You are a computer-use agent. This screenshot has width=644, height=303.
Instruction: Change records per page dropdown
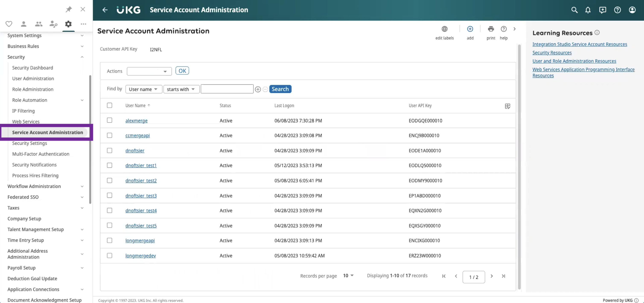[348, 276]
